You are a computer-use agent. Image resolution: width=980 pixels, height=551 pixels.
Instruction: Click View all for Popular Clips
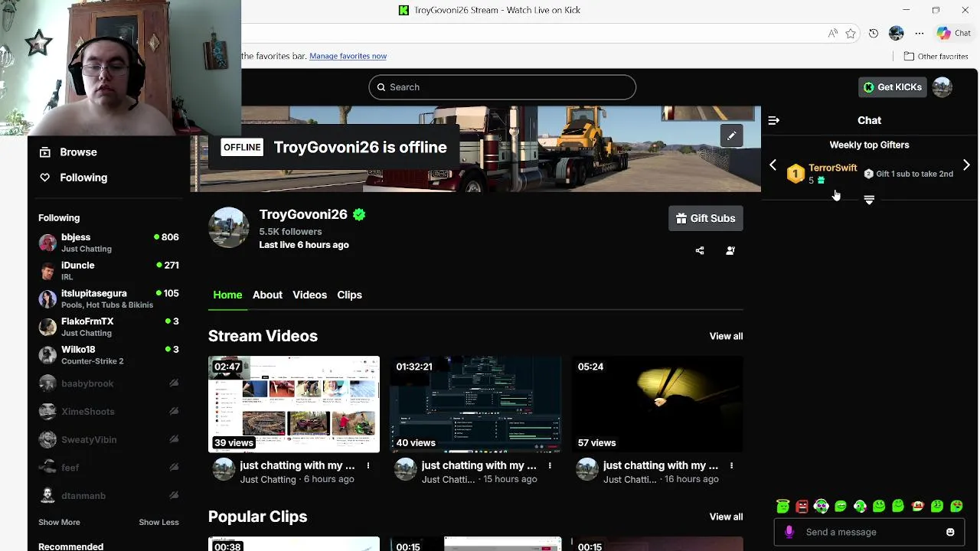[726, 517]
